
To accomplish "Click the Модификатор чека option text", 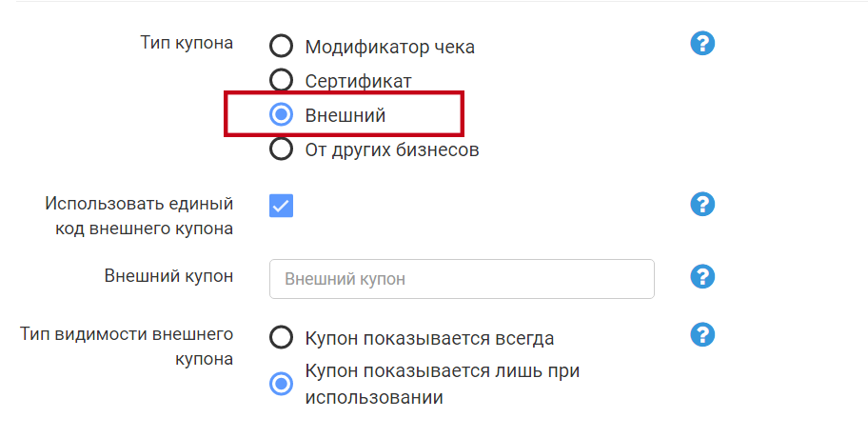I will pyautogui.click(x=389, y=47).
